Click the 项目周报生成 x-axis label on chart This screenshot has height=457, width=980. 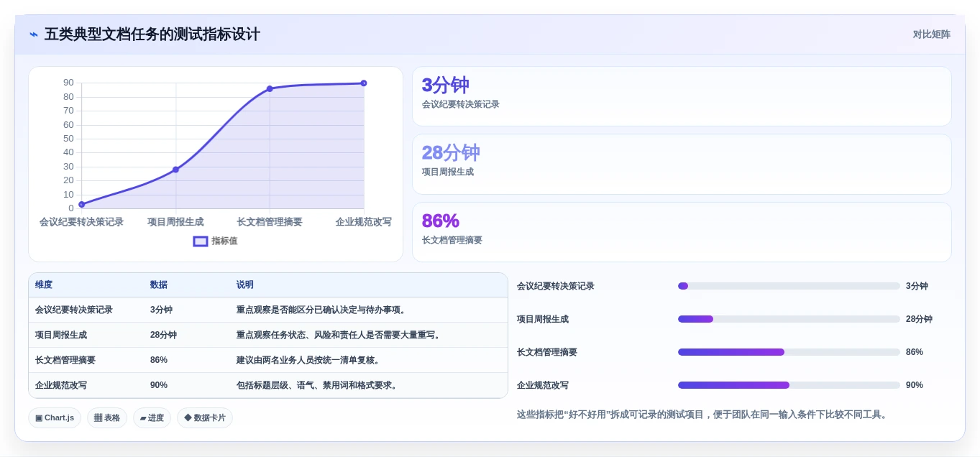pyautogui.click(x=175, y=222)
